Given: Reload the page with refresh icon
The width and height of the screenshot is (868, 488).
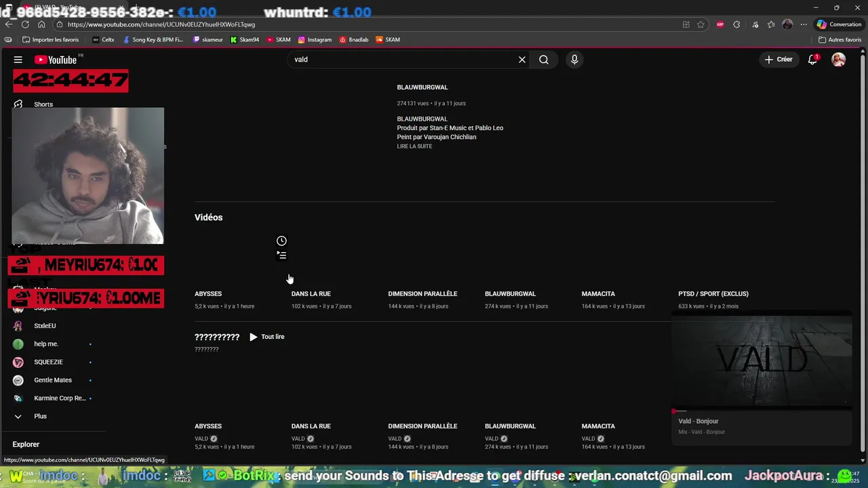Looking at the screenshot, I should [25, 24].
